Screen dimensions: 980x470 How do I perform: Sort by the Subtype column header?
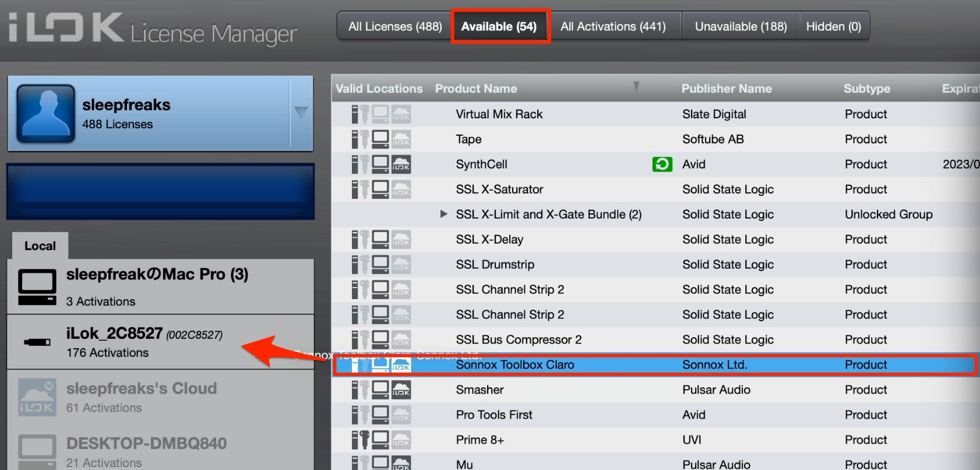coord(867,89)
